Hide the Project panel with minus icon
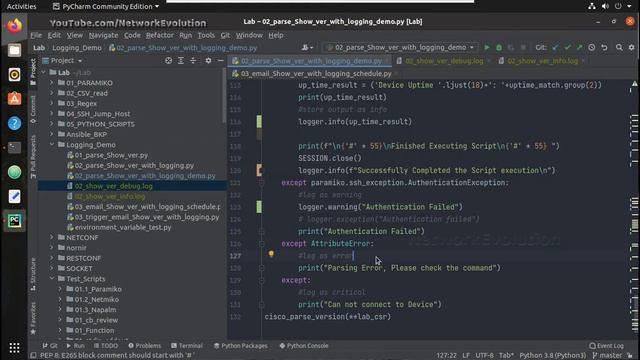 [x=220, y=60]
